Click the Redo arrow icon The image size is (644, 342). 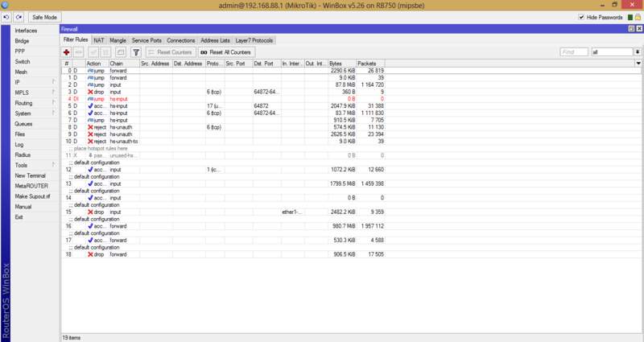(x=19, y=17)
